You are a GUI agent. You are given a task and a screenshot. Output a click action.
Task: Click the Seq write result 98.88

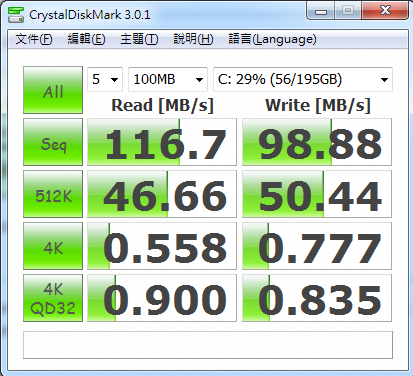click(x=317, y=142)
